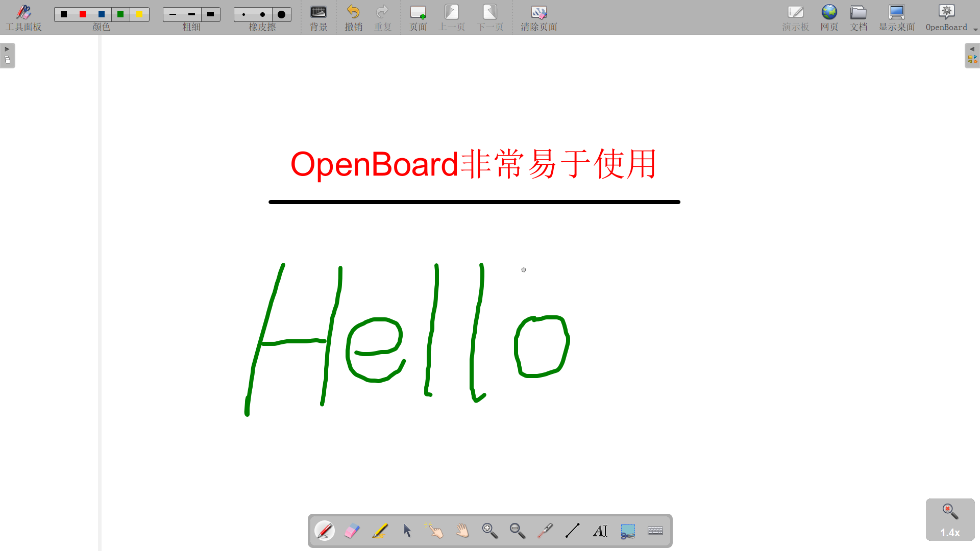Select the green pen color
Viewport: 980px width, 551px height.
(120, 14)
